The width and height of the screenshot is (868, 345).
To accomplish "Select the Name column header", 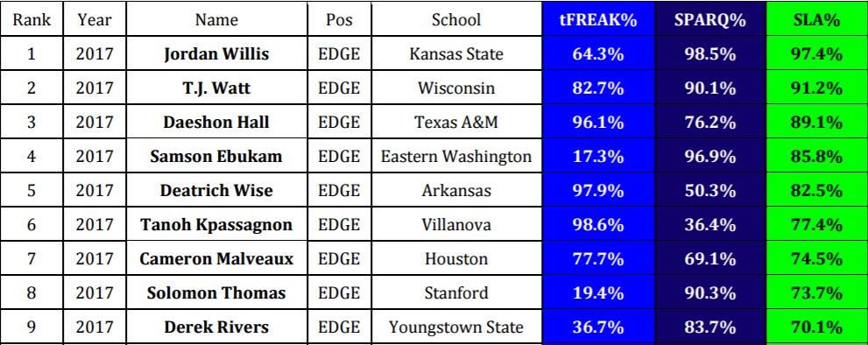I will 216,19.
